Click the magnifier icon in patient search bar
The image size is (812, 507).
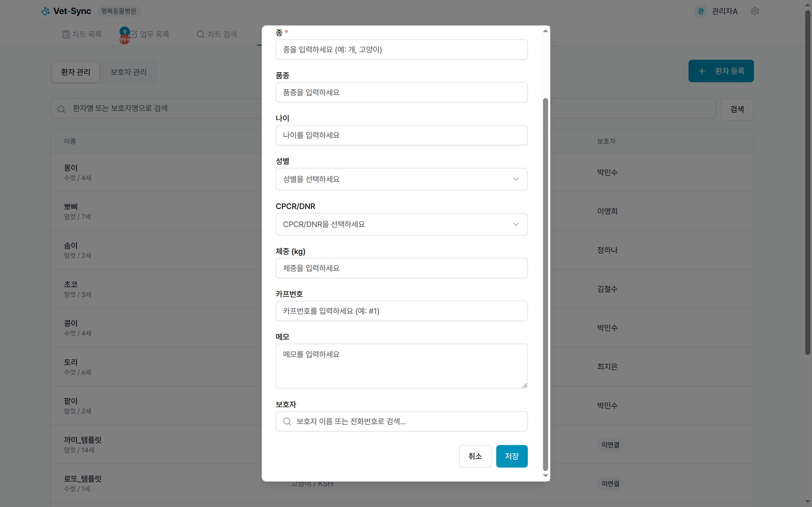(x=61, y=109)
